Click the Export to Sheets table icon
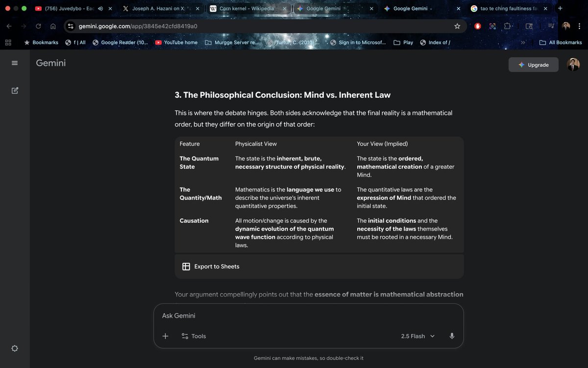This screenshot has height=368, width=588. (186, 266)
